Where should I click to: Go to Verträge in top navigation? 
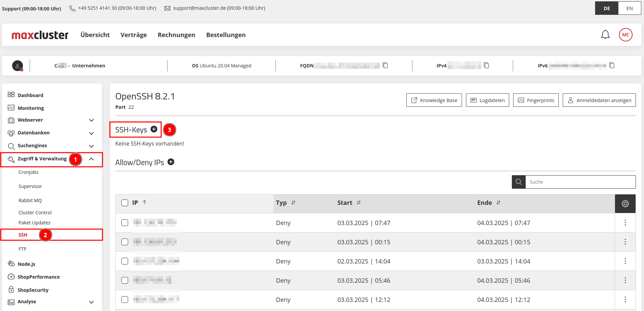[134, 35]
